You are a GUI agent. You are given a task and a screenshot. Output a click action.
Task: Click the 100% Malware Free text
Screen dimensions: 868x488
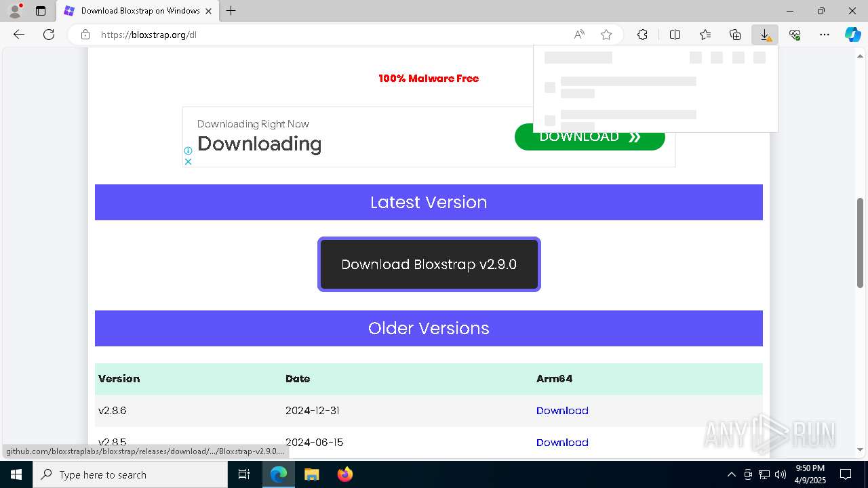[429, 79]
